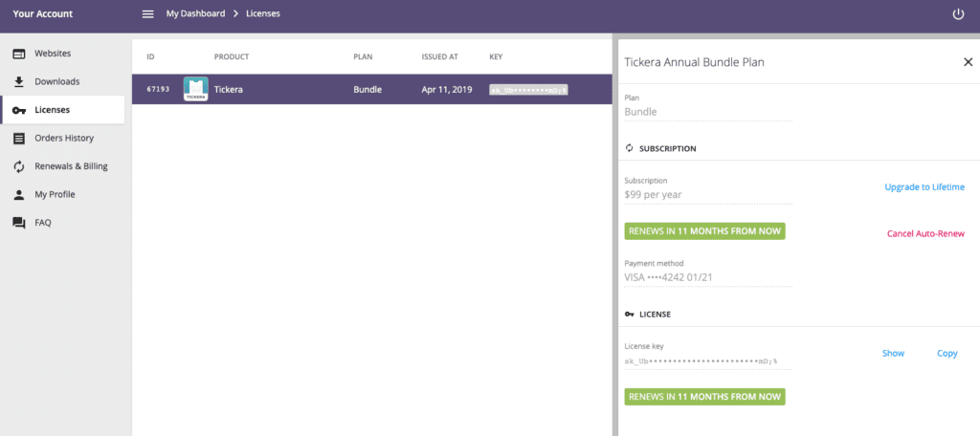Click the Licenses breadcrumb
980x436 pixels.
[x=263, y=13]
